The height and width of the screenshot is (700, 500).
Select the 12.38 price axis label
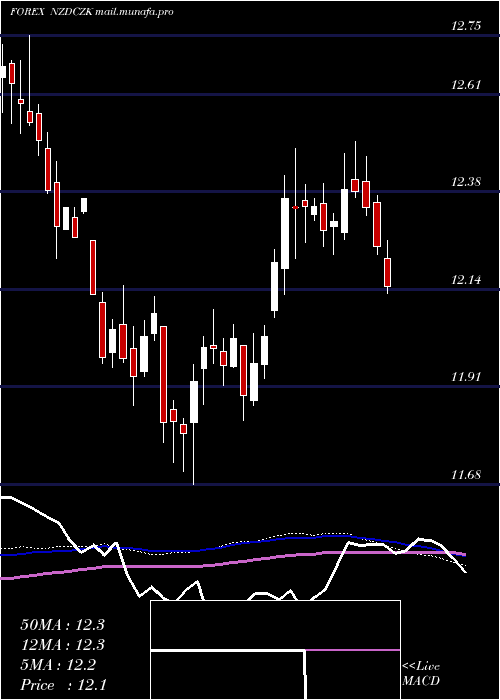pos(466,182)
